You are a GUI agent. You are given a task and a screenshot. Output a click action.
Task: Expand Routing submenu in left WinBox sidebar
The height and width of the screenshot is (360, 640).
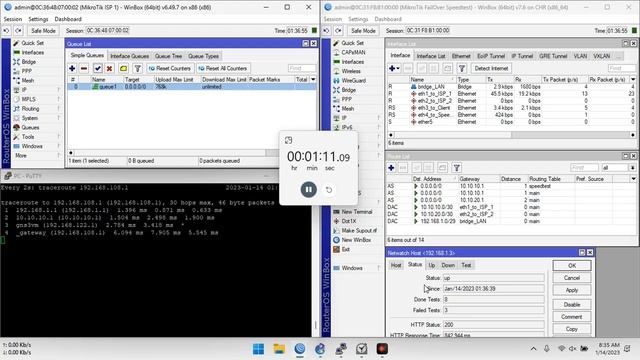point(58,109)
